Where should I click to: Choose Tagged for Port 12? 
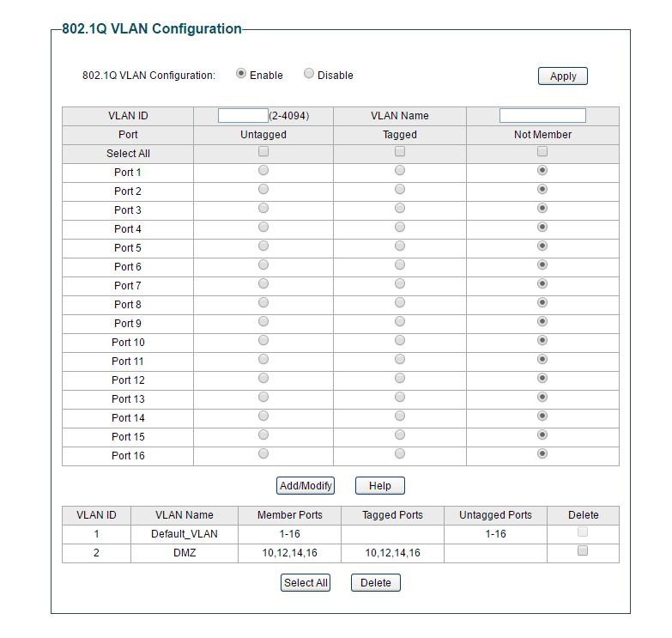pos(399,378)
